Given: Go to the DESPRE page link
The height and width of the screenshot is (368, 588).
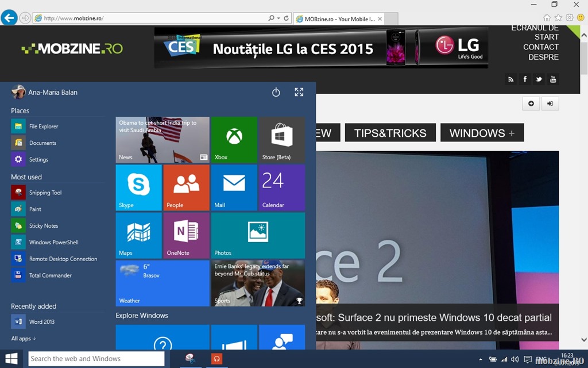Looking at the screenshot, I should (543, 57).
